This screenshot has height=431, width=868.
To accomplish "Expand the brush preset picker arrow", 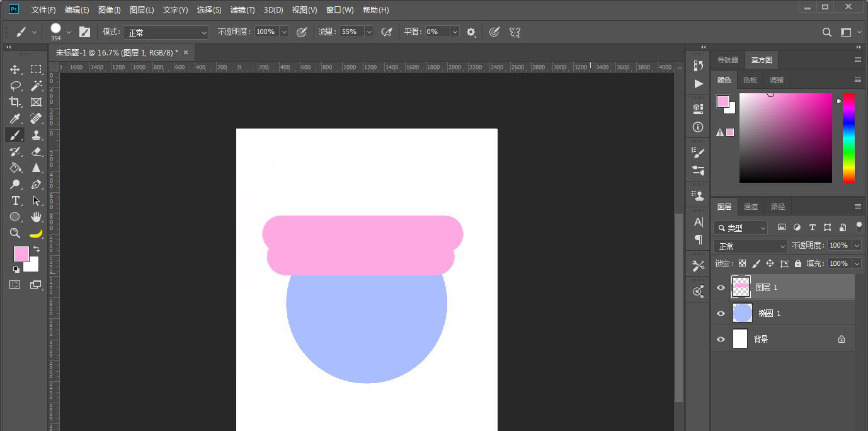I will pyautogui.click(x=69, y=32).
